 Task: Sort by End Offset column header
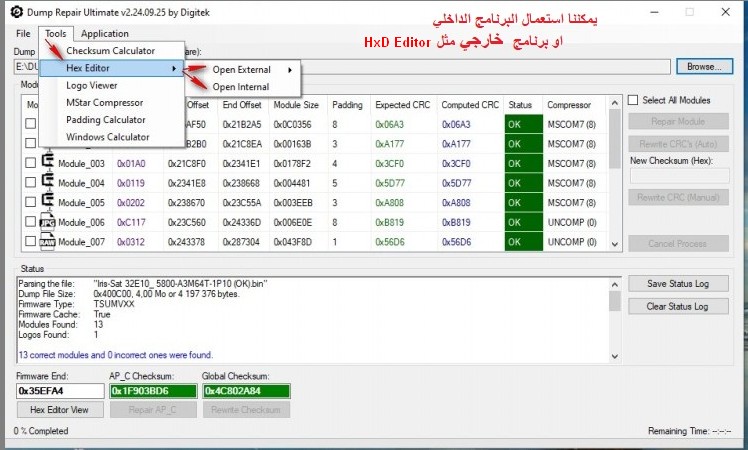pyautogui.click(x=242, y=105)
